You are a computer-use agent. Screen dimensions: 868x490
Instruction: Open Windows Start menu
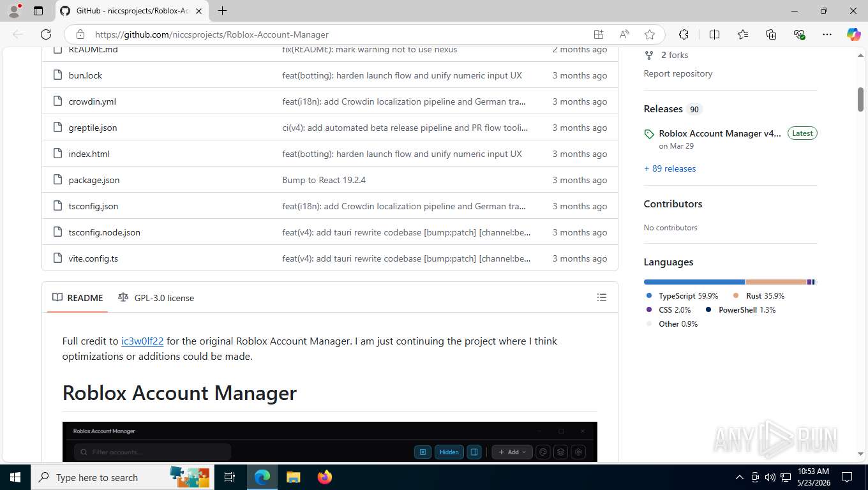(15, 477)
